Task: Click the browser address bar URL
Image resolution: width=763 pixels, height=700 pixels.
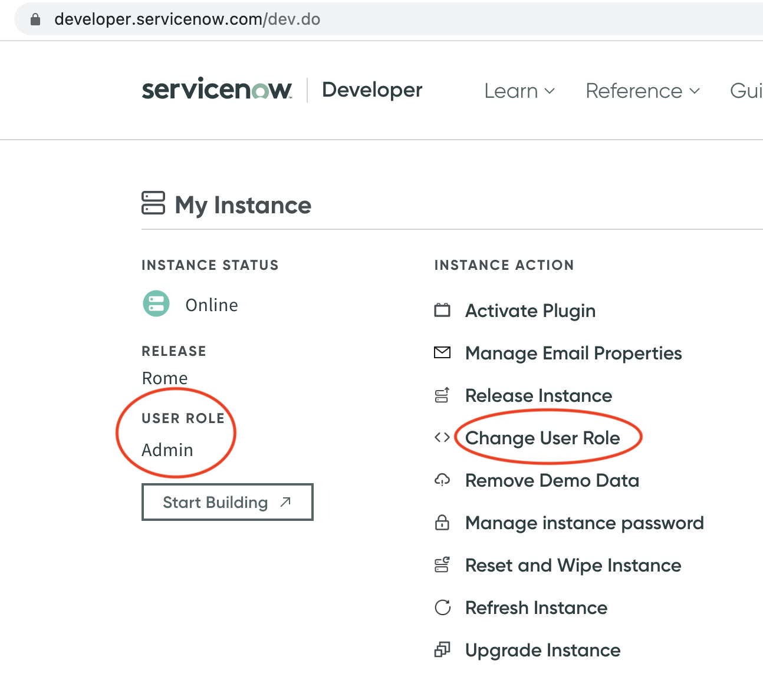Action: pyautogui.click(x=187, y=19)
